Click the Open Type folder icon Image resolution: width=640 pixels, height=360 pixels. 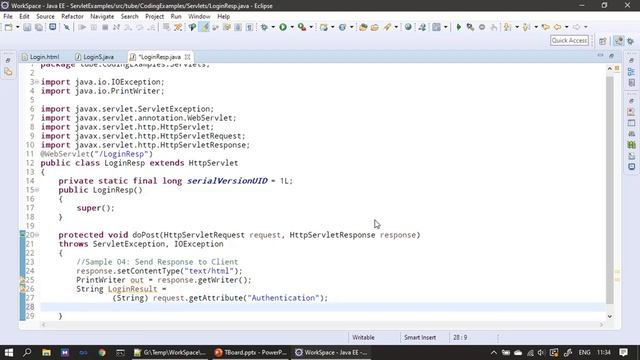(363, 27)
